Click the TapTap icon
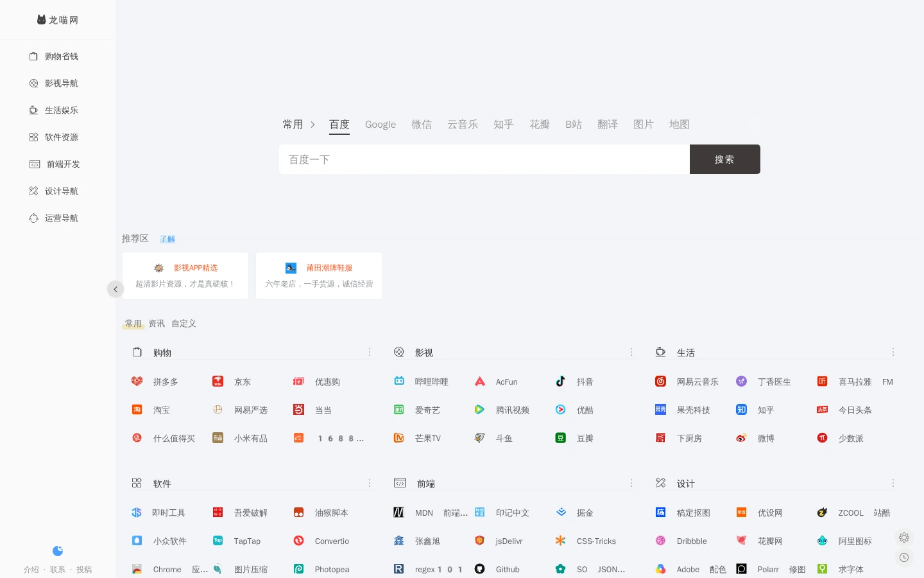The image size is (924, 578). (x=218, y=541)
